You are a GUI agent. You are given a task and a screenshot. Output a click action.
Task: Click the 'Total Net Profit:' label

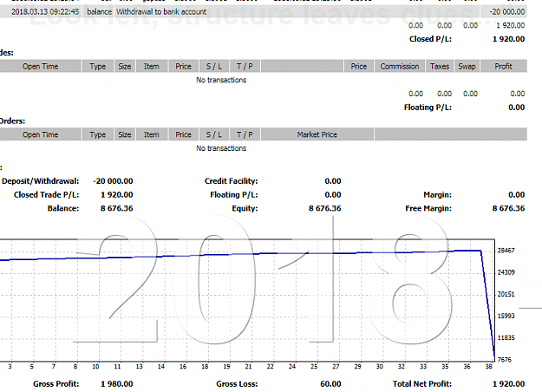tap(422, 384)
